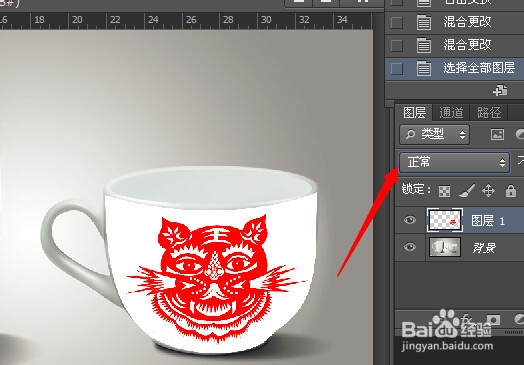The height and width of the screenshot is (365, 524).
Task: Click the add layer mask icon
Action: (493, 320)
